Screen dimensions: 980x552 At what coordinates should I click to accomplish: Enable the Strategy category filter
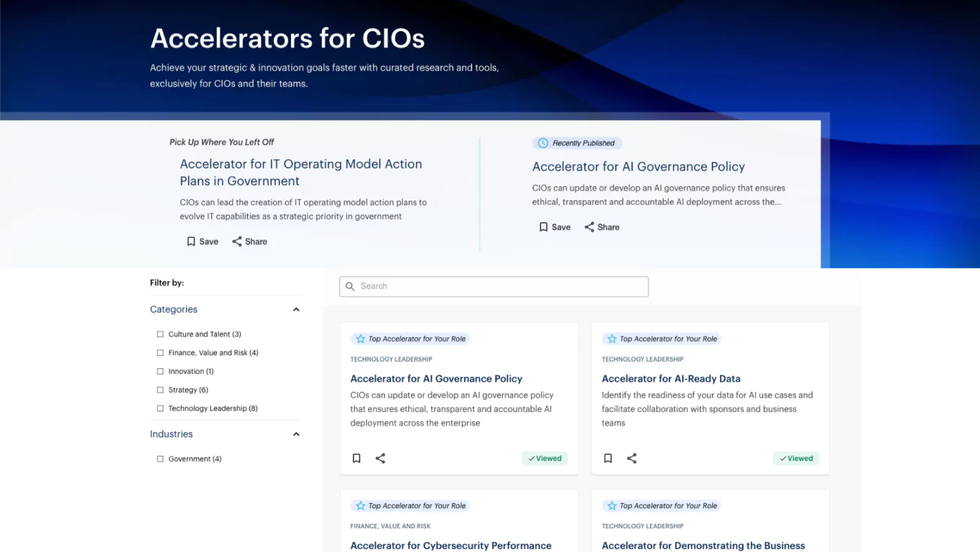pyautogui.click(x=159, y=389)
